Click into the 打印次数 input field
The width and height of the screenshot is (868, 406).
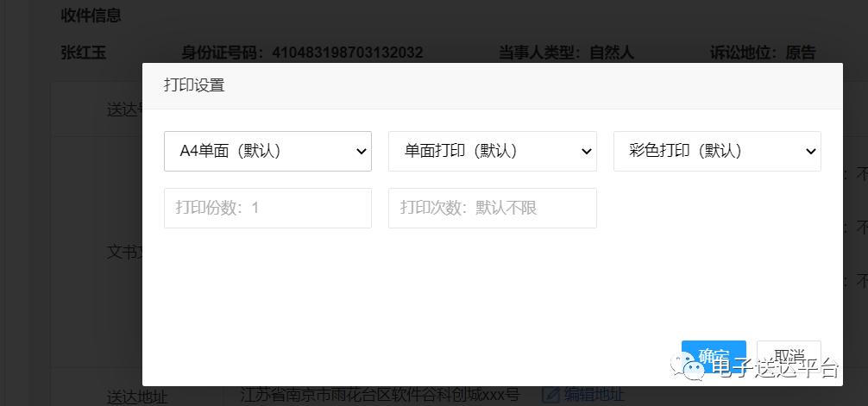(x=492, y=208)
